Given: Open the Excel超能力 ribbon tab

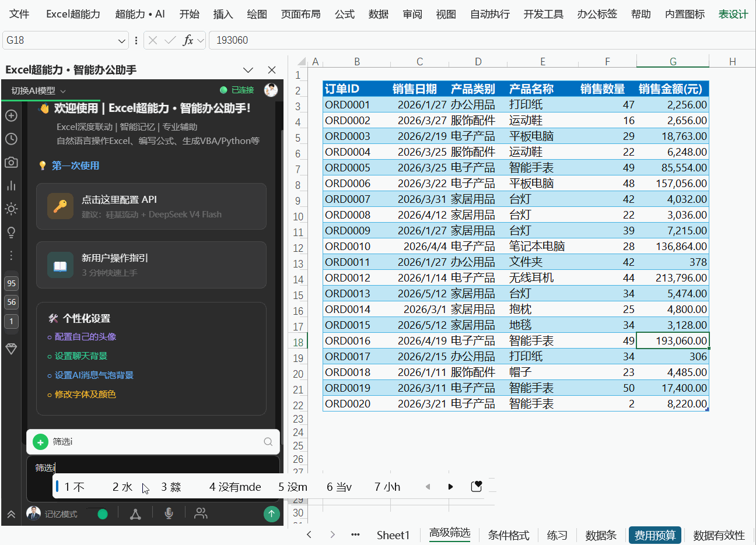Looking at the screenshot, I should coord(73,14).
